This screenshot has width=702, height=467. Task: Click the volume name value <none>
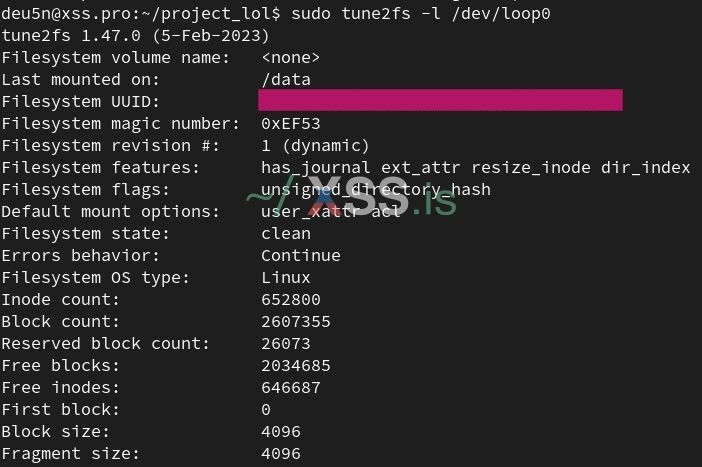point(290,57)
